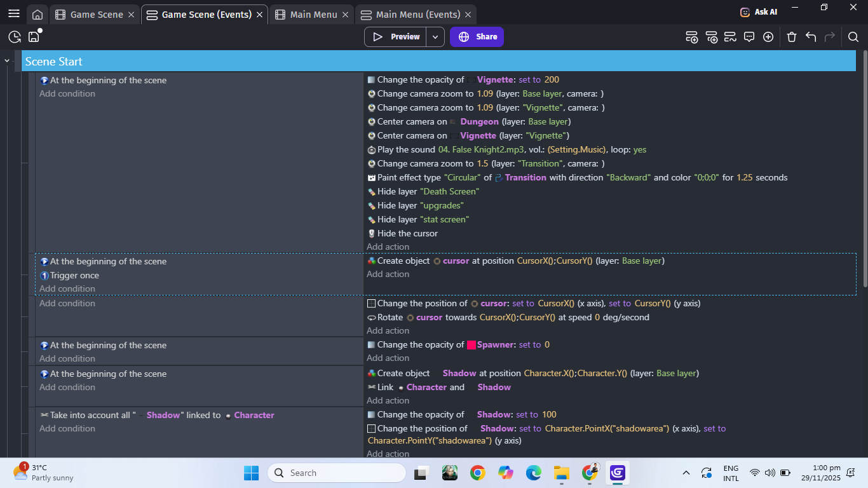The height and width of the screenshot is (488, 868).
Task: Open version history with the clock icon
Action: coord(14,37)
